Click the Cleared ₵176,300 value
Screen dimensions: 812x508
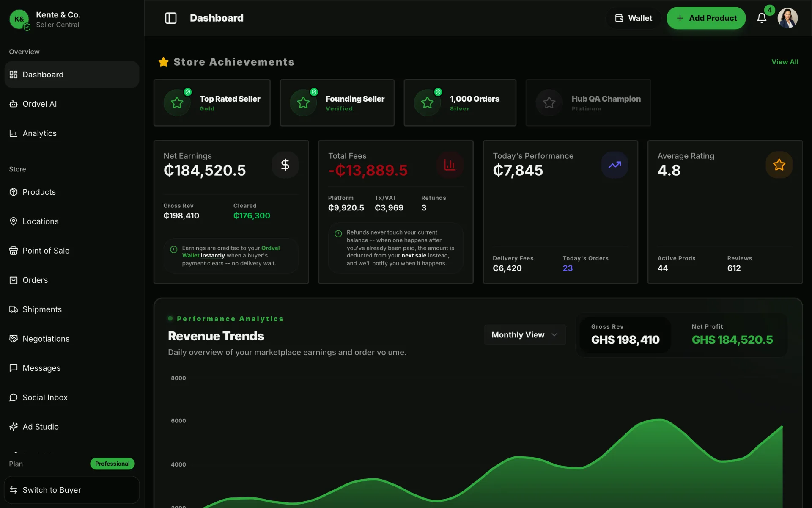click(252, 215)
